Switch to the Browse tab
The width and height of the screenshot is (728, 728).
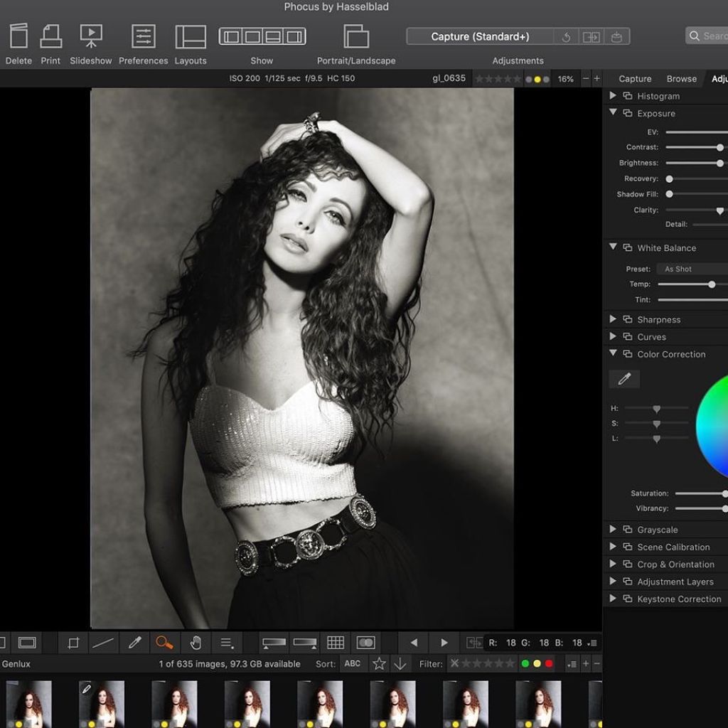(681, 79)
